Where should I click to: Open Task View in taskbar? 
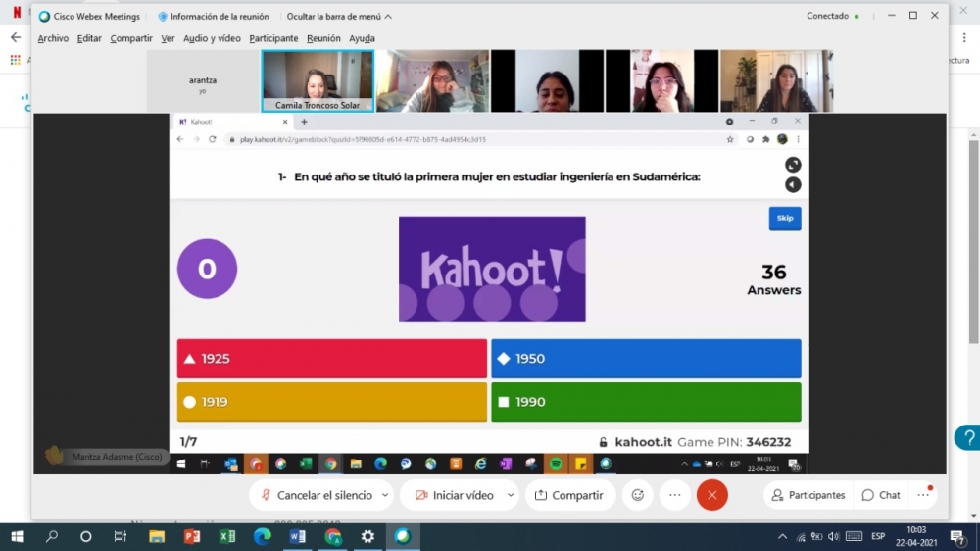coord(120,536)
